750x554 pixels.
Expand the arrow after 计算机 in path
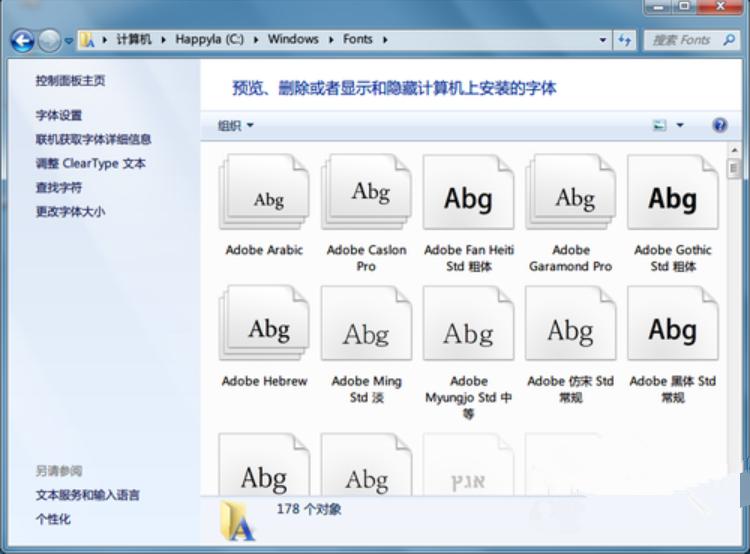pos(163,40)
